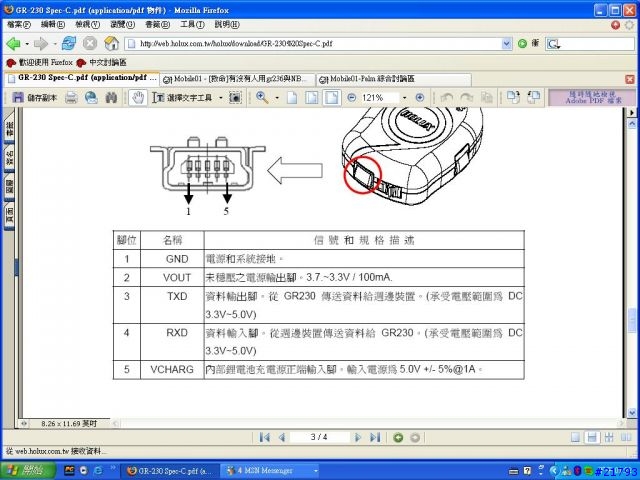Select the Zoom In magnifier tool
Image resolution: width=640 pixels, height=480 pixels.
(x=262, y=97)
